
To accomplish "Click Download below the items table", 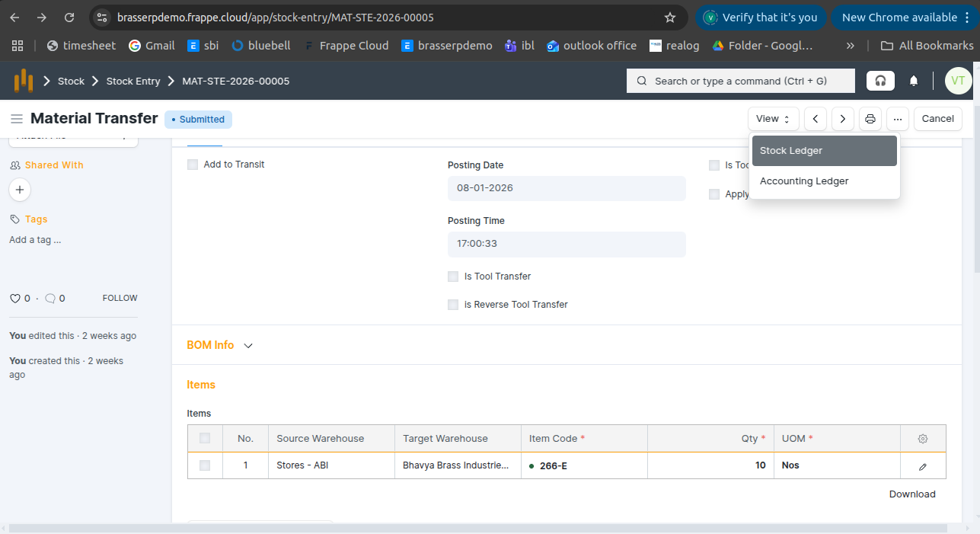I will [911, 494].
